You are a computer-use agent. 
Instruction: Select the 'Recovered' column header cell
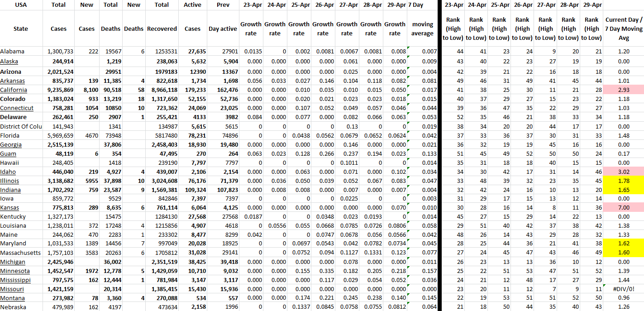[x=162, y=29]
